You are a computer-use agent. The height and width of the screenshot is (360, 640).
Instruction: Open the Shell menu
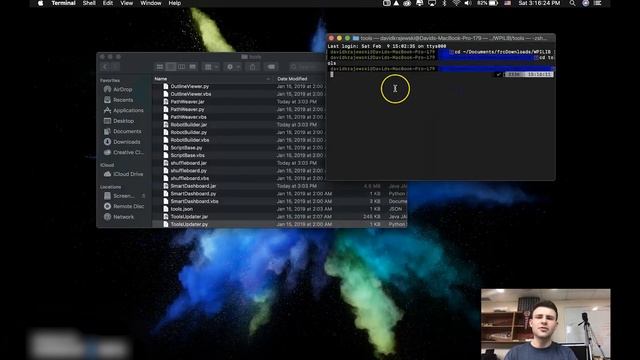89,3
